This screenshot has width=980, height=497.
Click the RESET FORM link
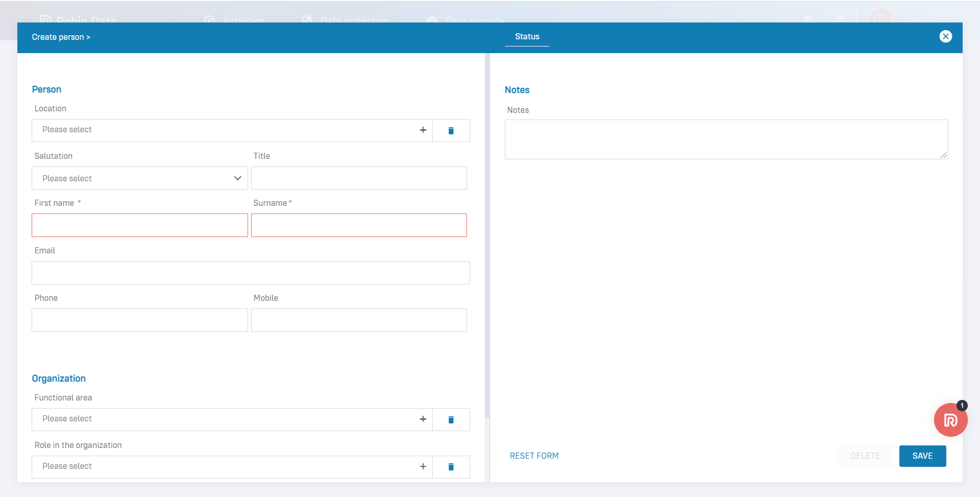(x=534, y=456)
